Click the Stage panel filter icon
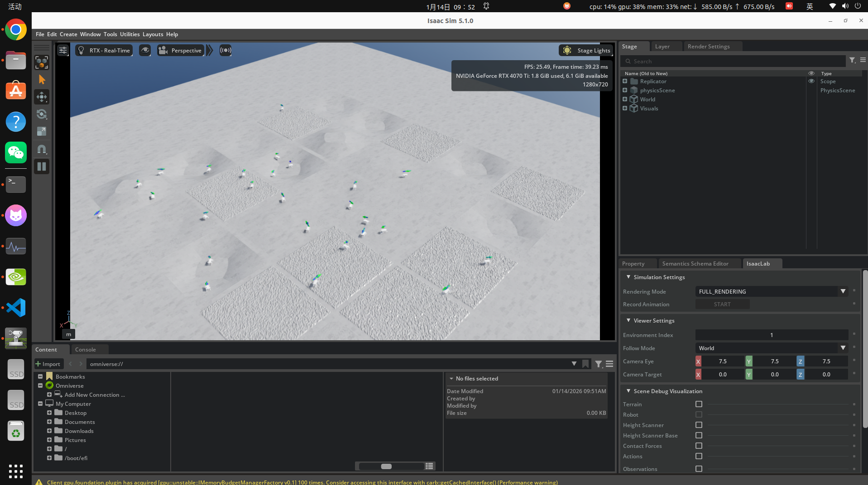 (852, 60)
